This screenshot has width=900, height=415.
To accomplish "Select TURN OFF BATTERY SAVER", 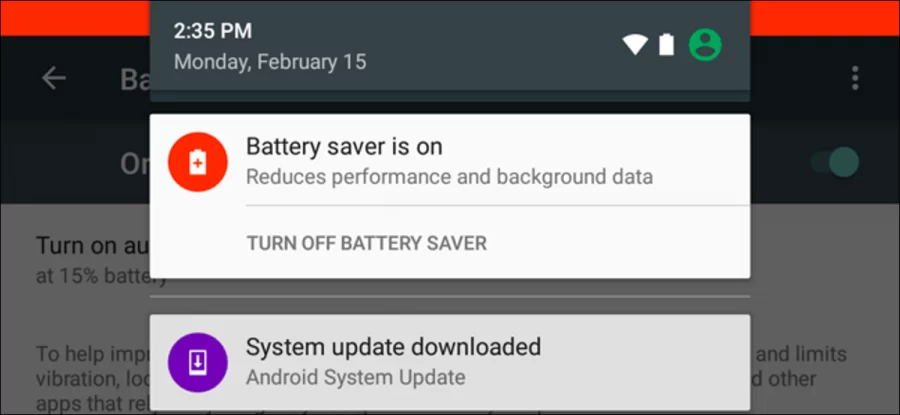I will 367,243.
